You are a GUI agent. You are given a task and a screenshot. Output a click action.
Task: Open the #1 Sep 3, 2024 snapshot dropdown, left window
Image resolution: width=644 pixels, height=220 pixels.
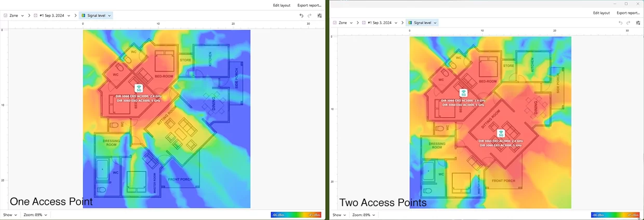pos(52,16)
